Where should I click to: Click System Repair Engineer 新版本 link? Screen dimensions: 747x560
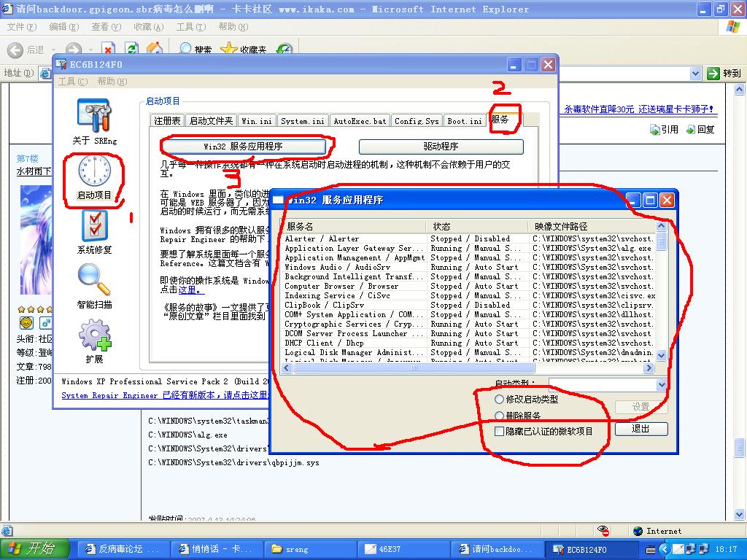coord(166,395)
